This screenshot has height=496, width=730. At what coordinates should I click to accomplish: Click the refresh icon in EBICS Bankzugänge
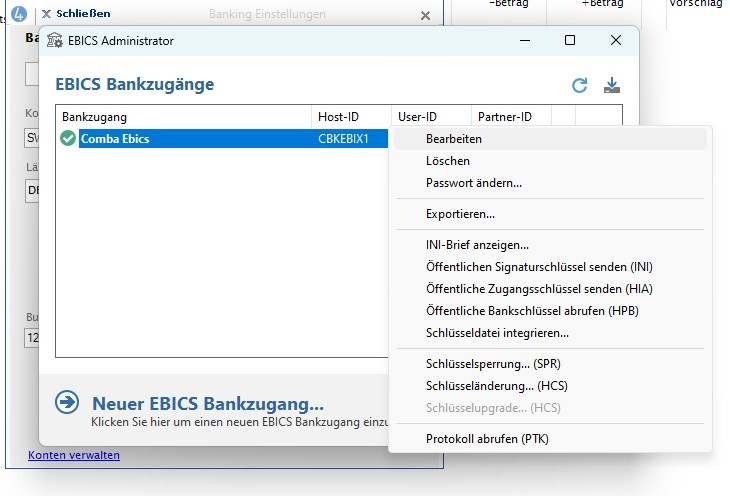point(580,85)
